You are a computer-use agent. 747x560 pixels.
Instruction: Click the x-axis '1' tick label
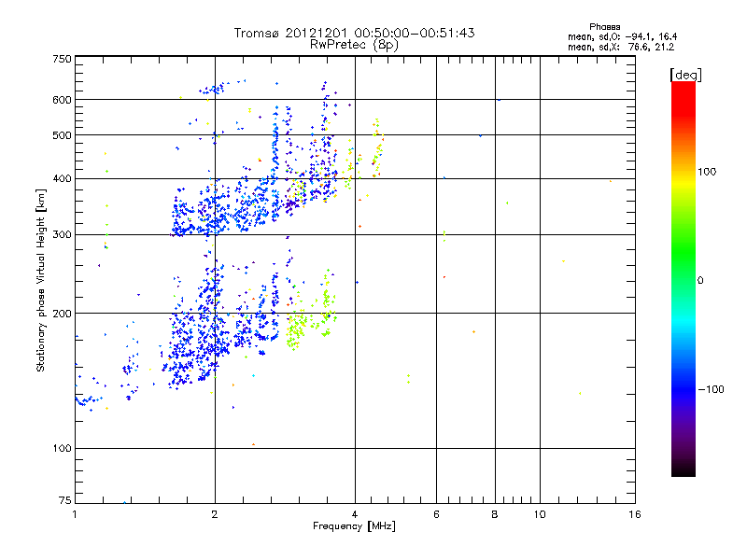click(75, 514)
